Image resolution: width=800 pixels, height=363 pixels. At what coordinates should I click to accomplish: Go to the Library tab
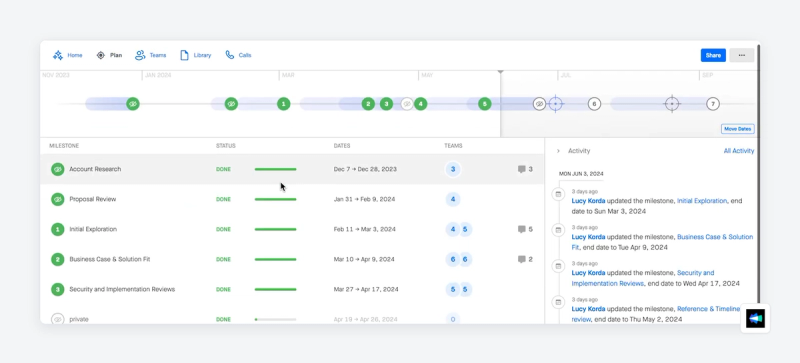click(x=195, y=55)
